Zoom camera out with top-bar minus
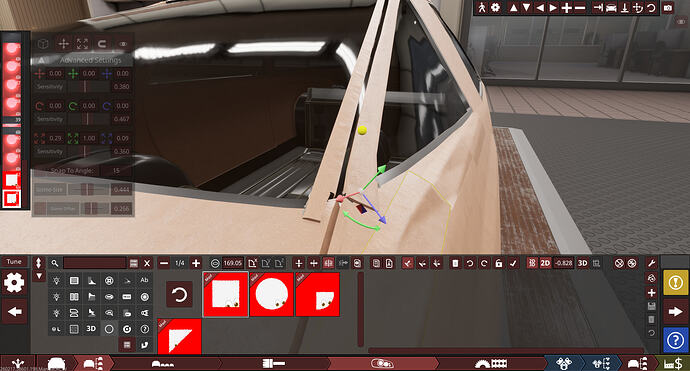 coord(580,7)
